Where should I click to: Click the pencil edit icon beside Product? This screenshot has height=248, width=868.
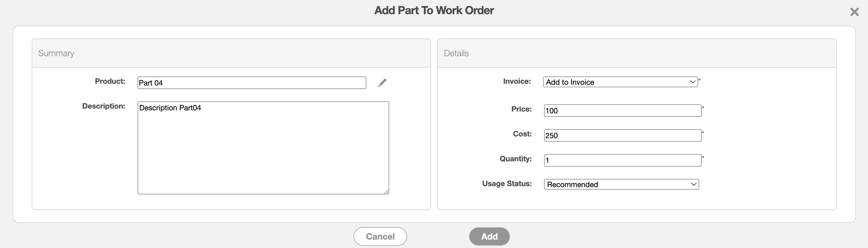coord(382,83)
